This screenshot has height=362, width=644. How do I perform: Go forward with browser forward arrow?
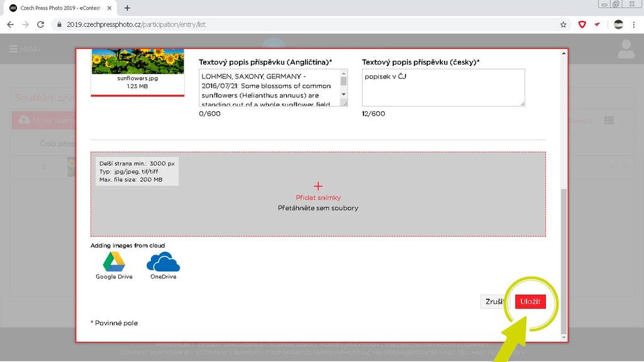(x=25, y=25)
